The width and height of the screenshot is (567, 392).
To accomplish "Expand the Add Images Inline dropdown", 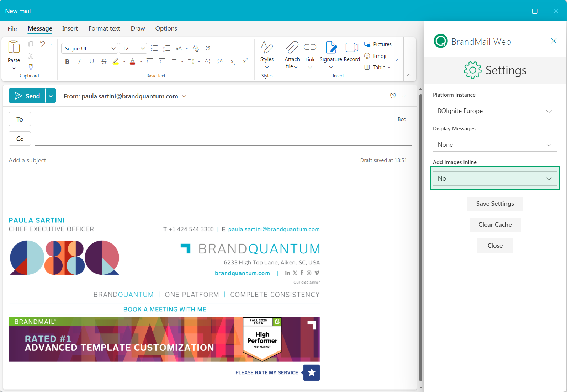I will pos(494,178).
